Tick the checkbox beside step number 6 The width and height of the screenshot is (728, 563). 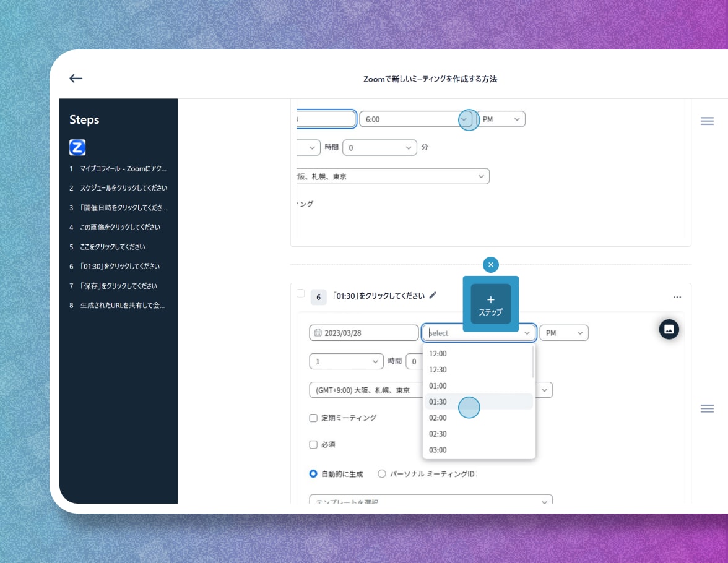(300, 293)
